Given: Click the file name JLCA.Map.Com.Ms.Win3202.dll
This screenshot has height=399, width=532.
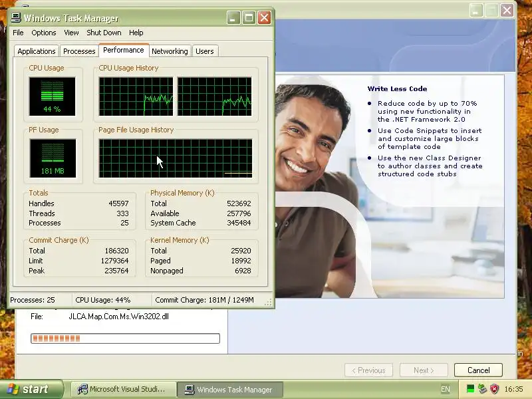Looking at the screenshot, I should (x=119, y=317).
